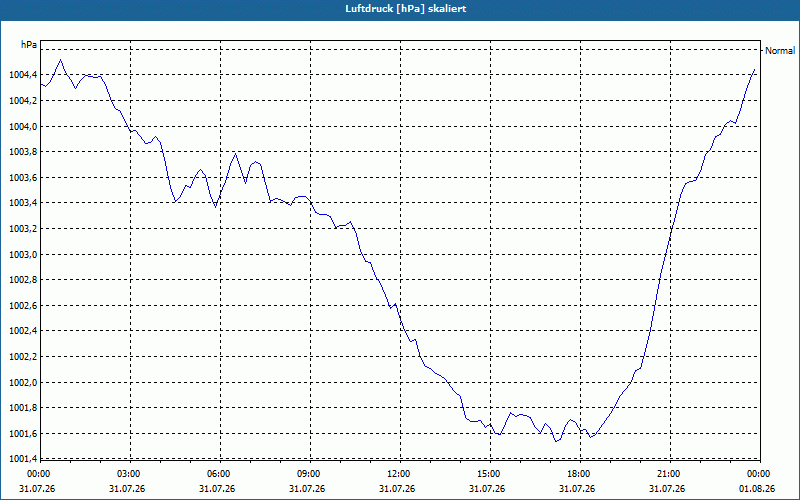Click the 06:00 time axis label
The width and height of the screenshot is (800, 500).
click(218, 474)
